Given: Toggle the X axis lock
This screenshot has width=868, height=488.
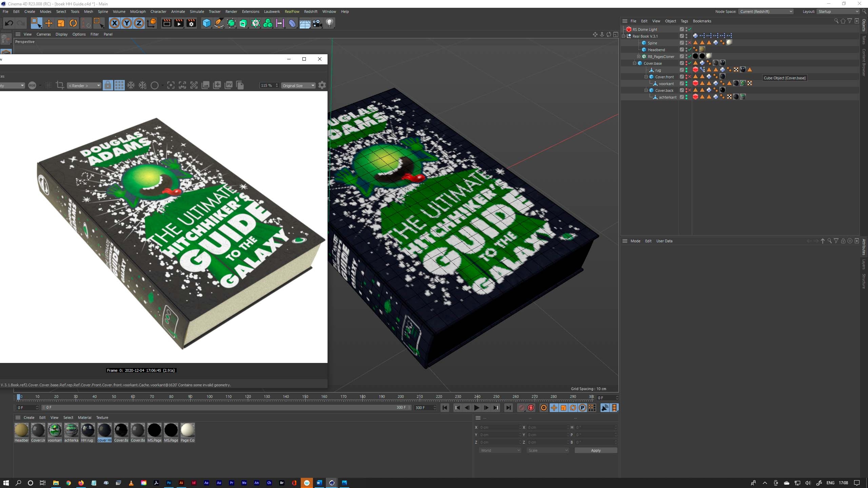Looking at the screenshot, I should click(x=115, y=23).
